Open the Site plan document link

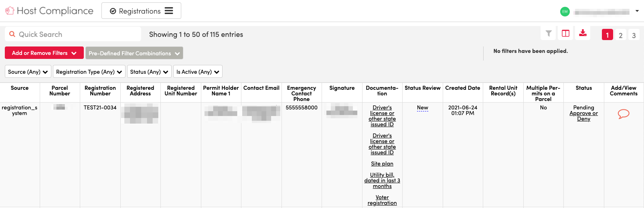coord(382,164)
